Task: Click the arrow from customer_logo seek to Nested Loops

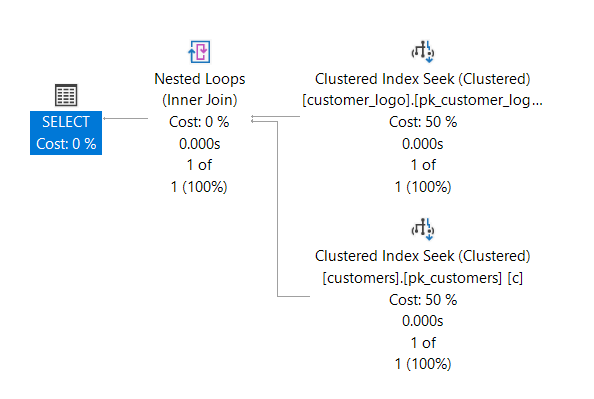Action: 275,117
